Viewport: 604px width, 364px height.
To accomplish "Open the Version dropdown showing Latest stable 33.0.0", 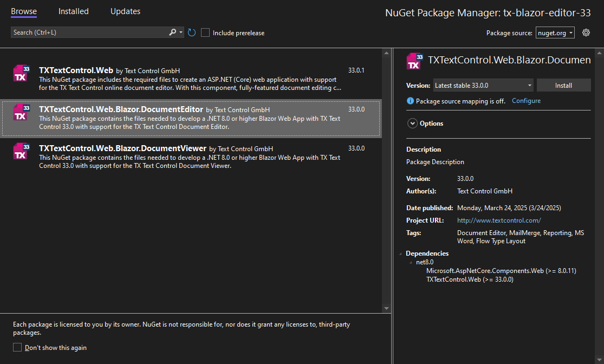I will tap(483, 86).
